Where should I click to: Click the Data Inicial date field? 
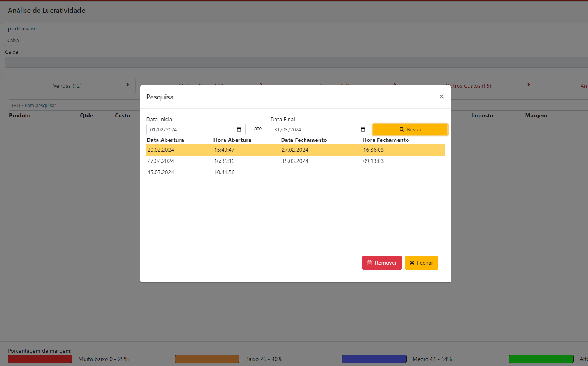[x=191, y=130]
